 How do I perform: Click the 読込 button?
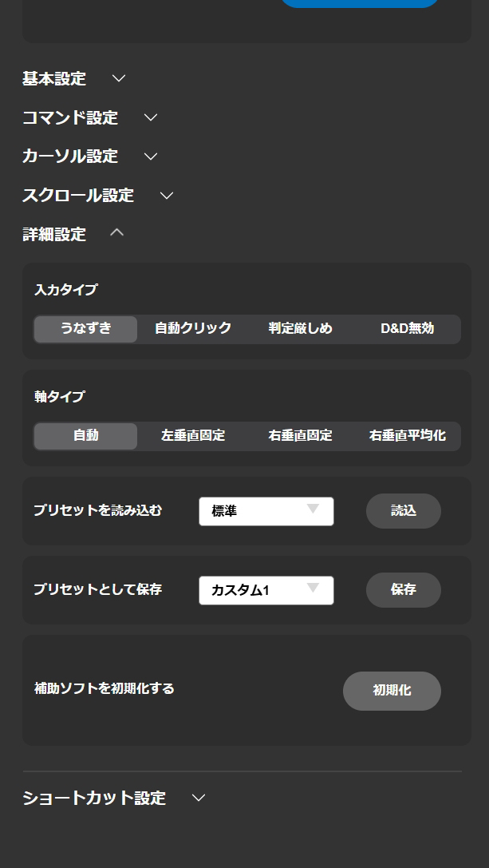(404, 511)
